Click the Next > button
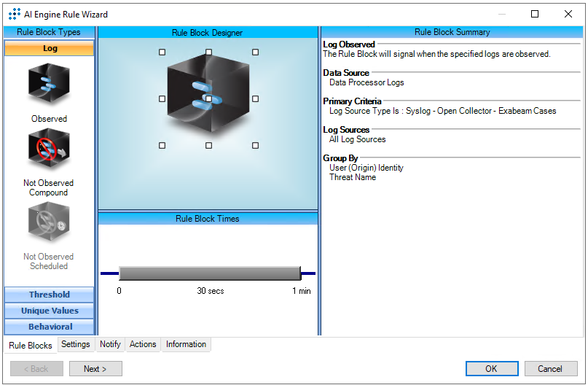The height and width of the screenshot is (385, 588). pyautogui.click(x=95, y=369)
